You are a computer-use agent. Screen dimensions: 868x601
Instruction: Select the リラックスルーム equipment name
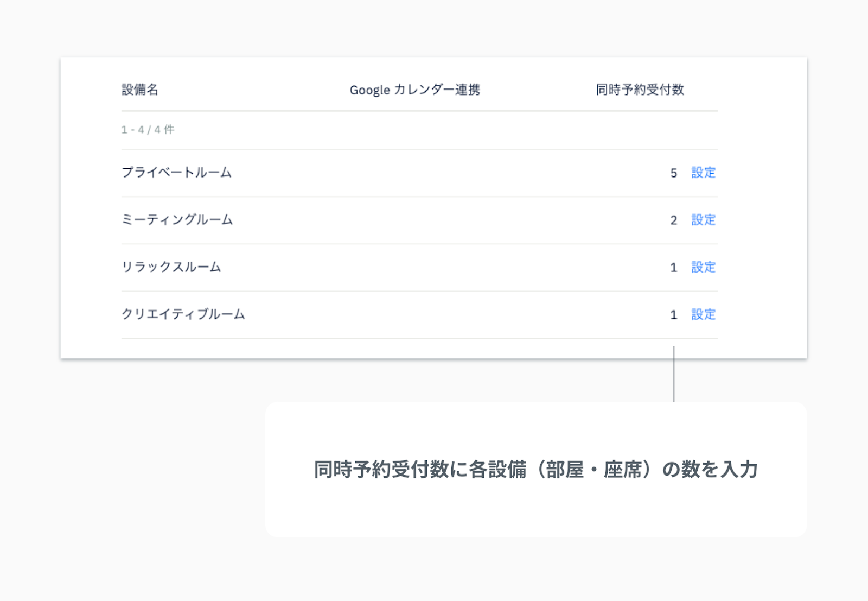tap(171, 267)
